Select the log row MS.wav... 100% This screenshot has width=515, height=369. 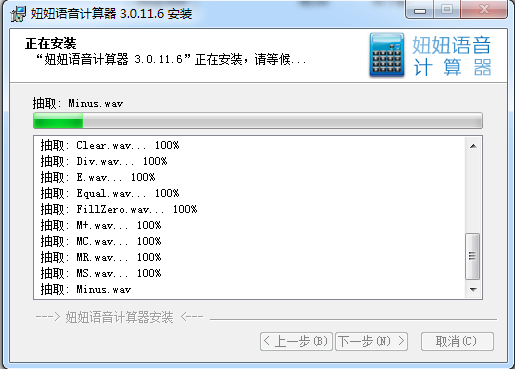click(101, 273)
